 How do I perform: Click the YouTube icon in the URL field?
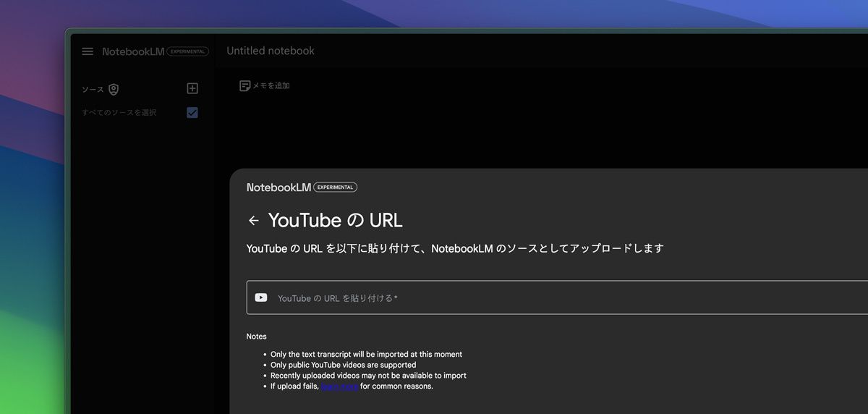261,297
